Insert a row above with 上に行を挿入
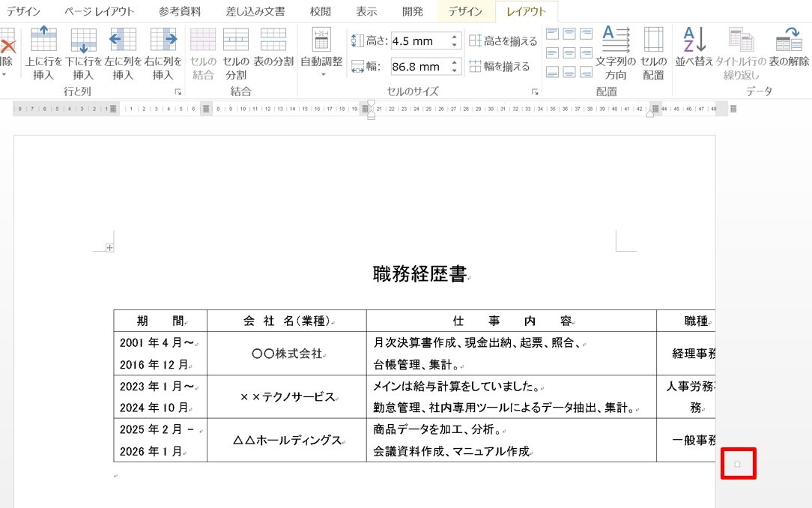 coord(43,53)
